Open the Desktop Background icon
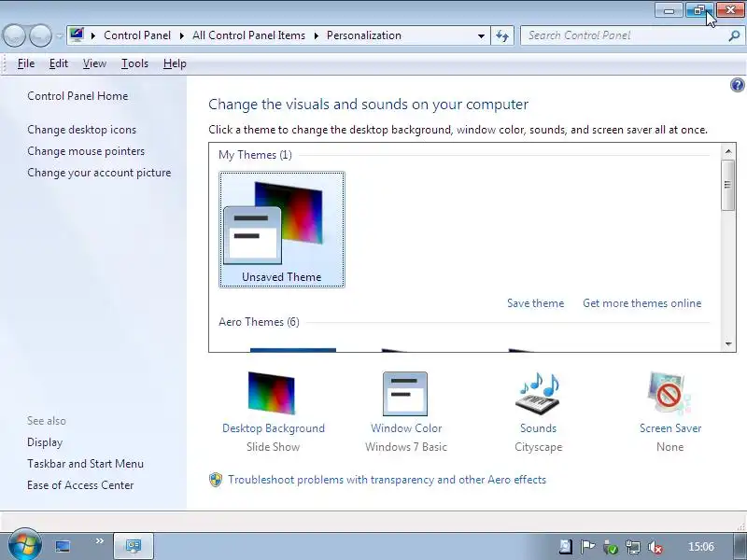The width and height of the screenshot is (747, 560). point(271,393)
